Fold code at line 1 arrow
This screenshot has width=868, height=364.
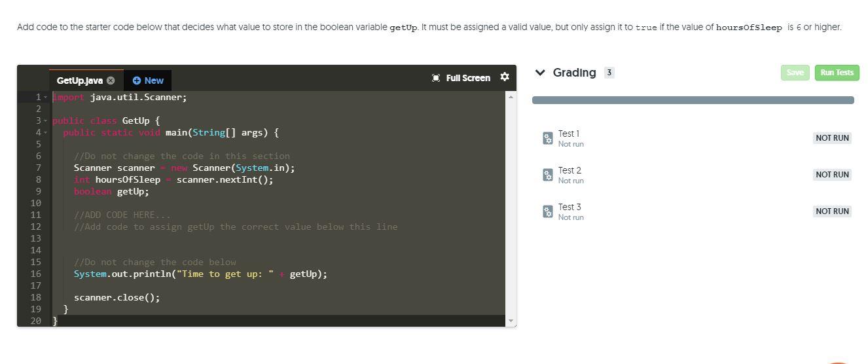tap(45, 98)
